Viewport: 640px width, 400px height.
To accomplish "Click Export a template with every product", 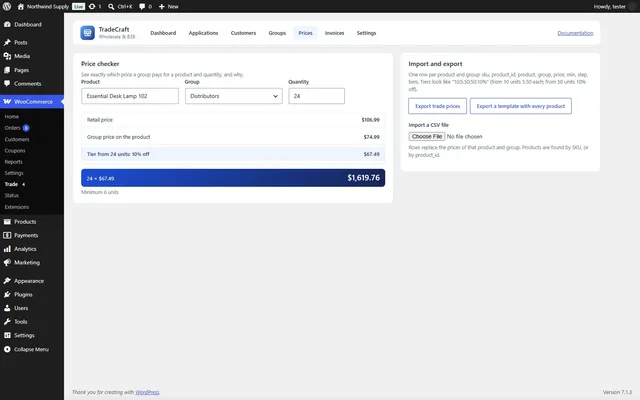I will tap(520, 106).
